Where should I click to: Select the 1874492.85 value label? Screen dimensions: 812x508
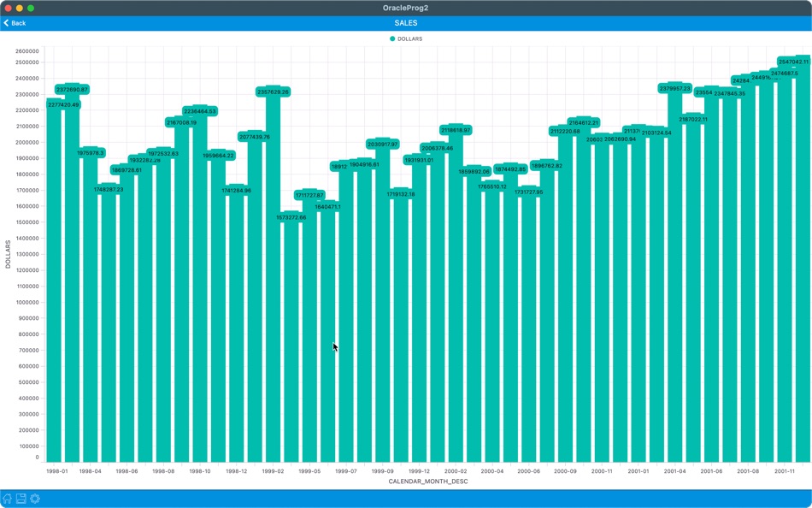coord(510,169)
